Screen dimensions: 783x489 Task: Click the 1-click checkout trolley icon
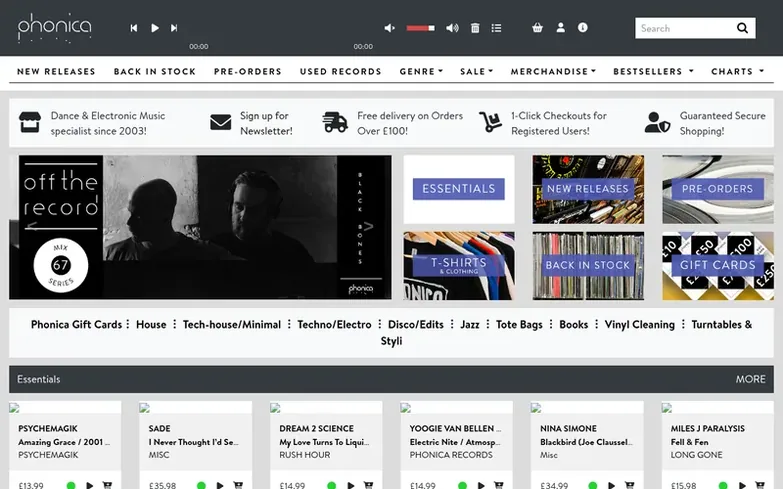[490, 122]
